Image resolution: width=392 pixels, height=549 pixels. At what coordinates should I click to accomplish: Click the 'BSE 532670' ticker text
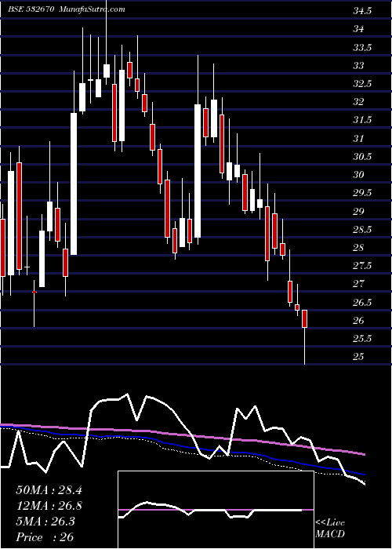(31, 9)
